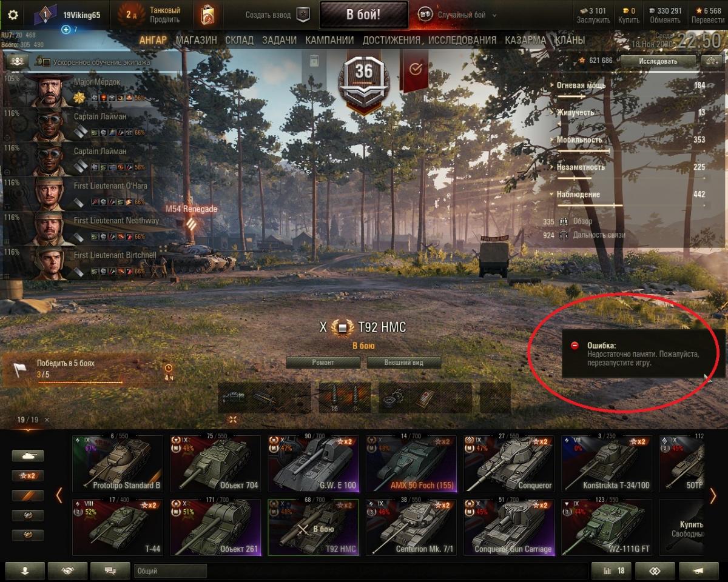The width and height of the screenshot is (728, 582).
Task: Toggle the premium vehicle stripe filter
Action: click(28, 495)
